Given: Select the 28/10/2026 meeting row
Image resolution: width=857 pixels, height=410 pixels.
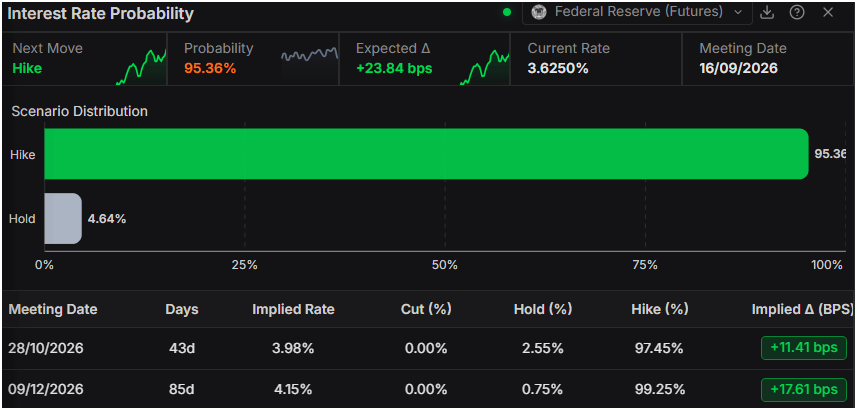Looking at the screenshot, I should point(428,348).
